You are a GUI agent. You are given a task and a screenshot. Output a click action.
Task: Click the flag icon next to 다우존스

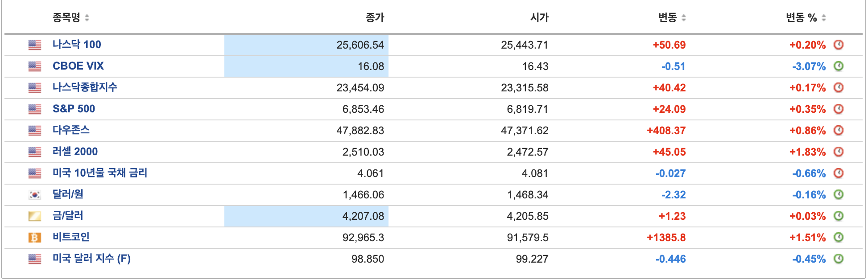[35, 131]
